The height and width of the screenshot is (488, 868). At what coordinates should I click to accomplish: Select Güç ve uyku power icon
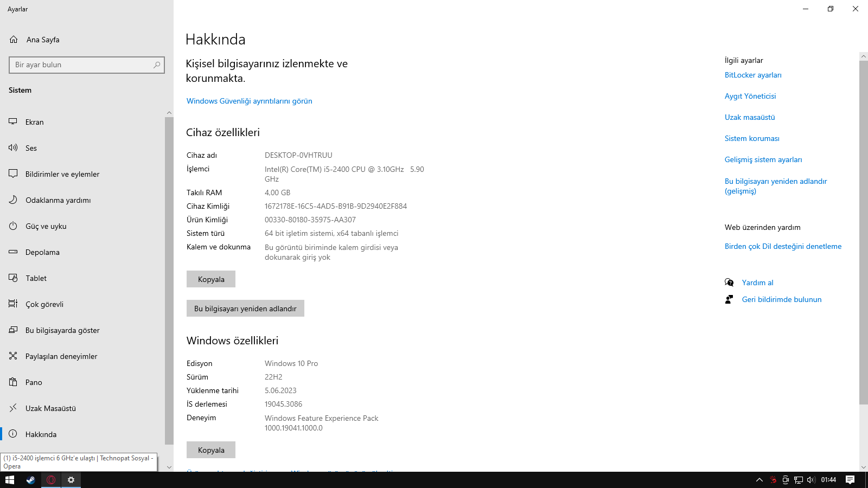[13, 226]
